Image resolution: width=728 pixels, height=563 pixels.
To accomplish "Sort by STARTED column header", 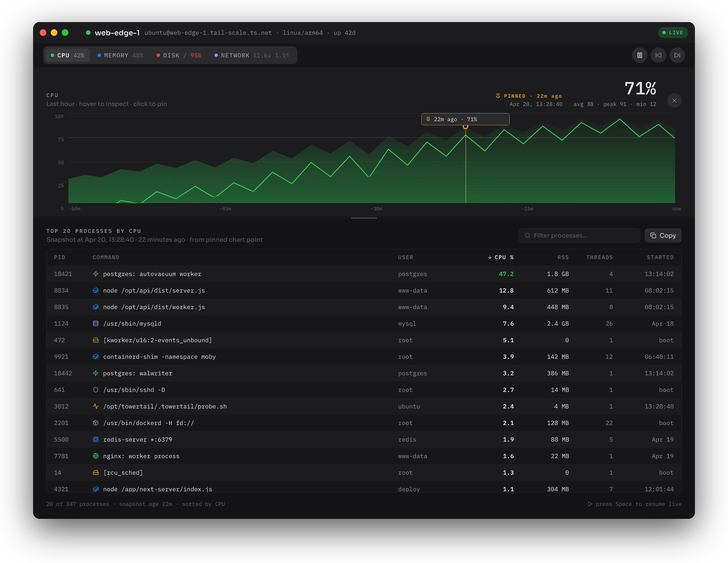I will point(660,257).
